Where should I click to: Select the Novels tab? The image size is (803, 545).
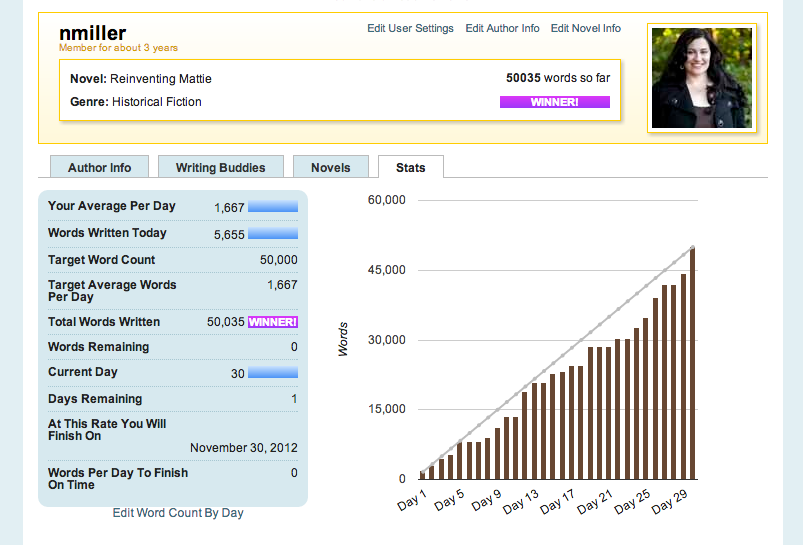(331, 167)
